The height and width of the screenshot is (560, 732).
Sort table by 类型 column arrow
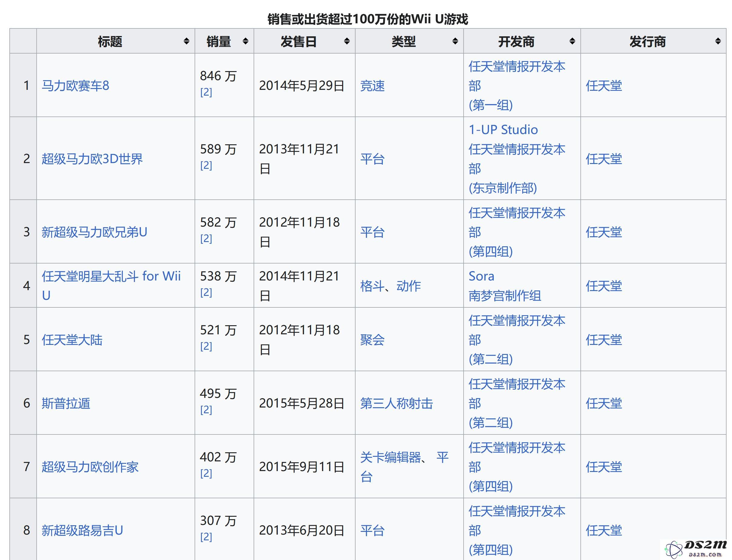(x=455, y=41)
